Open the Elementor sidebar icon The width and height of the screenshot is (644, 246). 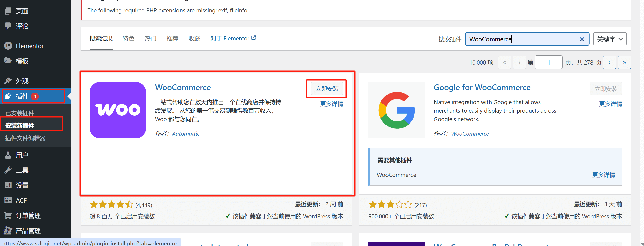pos(8,46)
